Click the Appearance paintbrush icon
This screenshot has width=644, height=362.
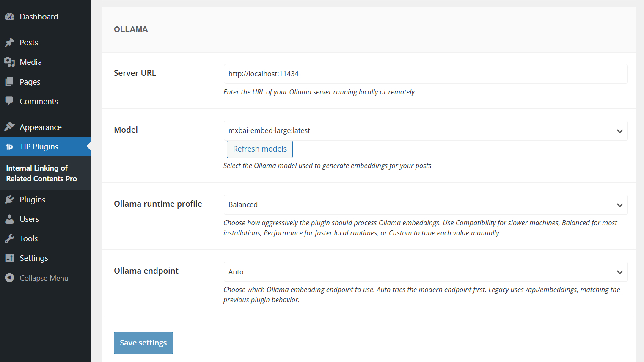tap(9, 127)
